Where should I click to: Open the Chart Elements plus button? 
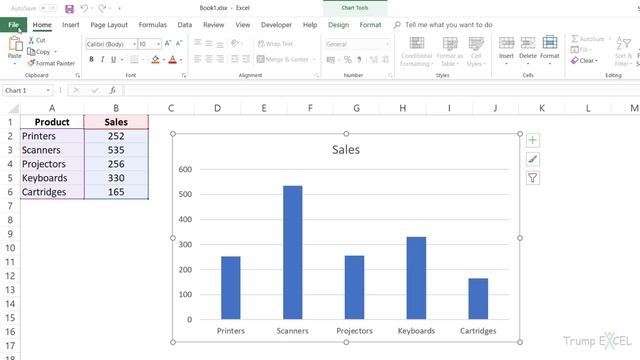[x=532, y=140]
